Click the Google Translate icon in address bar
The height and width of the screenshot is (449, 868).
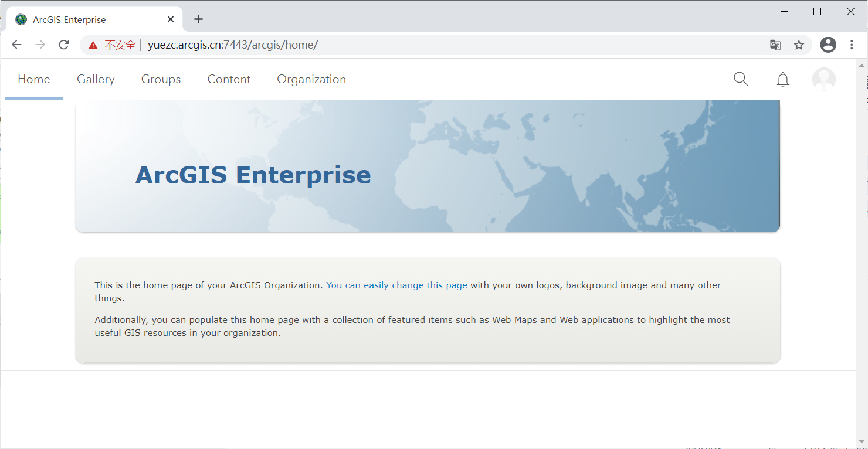(775, 45)
